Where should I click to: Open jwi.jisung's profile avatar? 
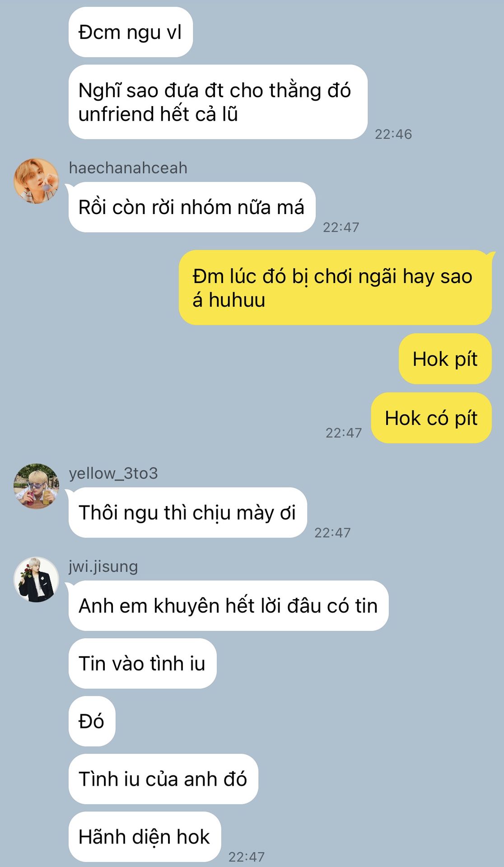tap(37, 579)
